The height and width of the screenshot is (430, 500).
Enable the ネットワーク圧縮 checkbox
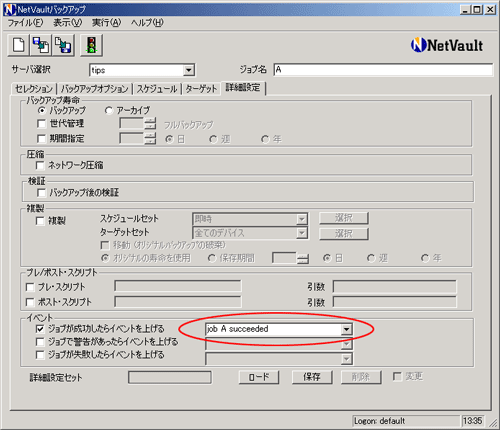pyautogui.click(x=40, y=165)
